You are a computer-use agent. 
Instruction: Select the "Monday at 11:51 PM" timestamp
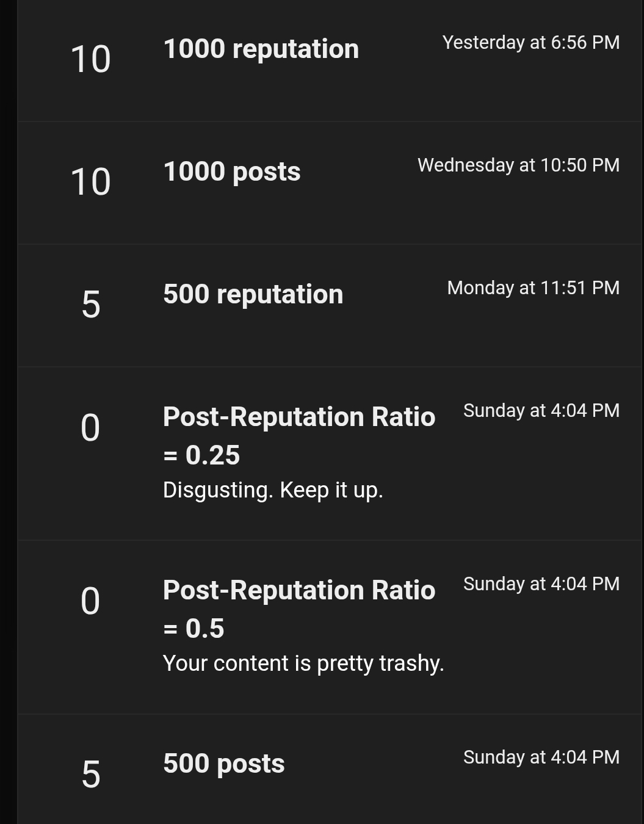point(533,288)
